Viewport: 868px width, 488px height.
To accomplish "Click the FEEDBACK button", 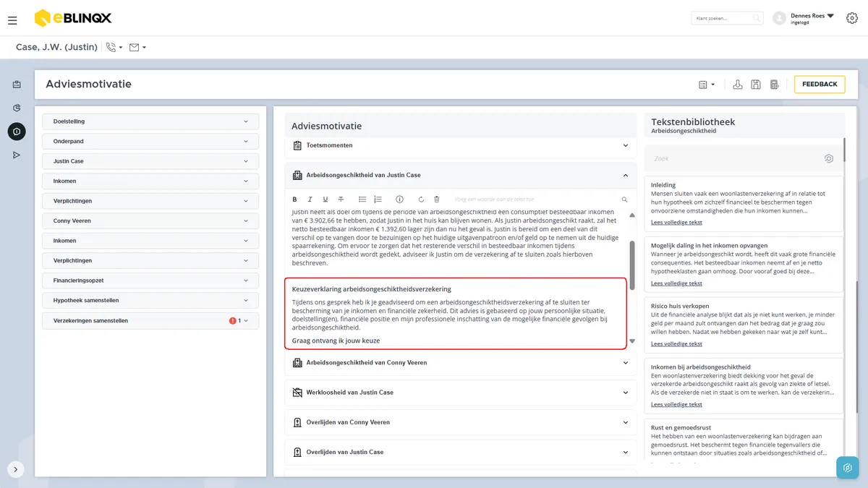I will pos(820,85).
